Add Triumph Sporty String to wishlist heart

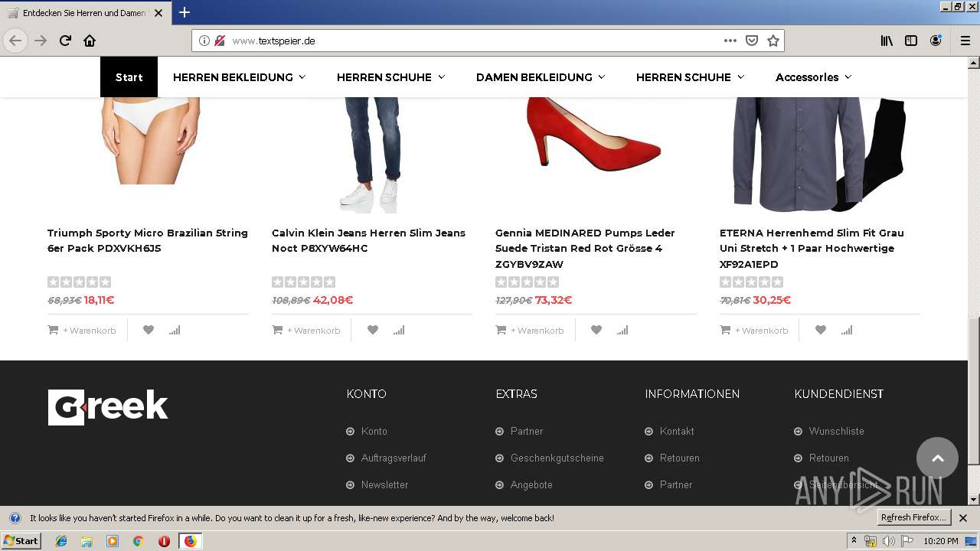(x=149, y=330)
